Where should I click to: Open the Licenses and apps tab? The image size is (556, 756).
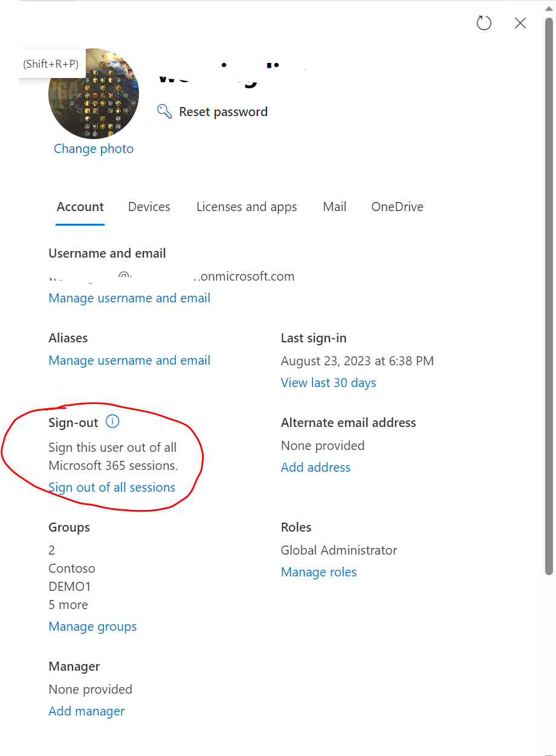[x=246, y=207]
